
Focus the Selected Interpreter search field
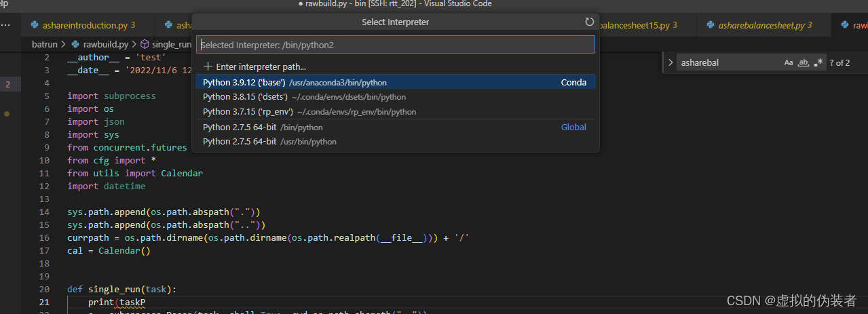click(396, 45)
